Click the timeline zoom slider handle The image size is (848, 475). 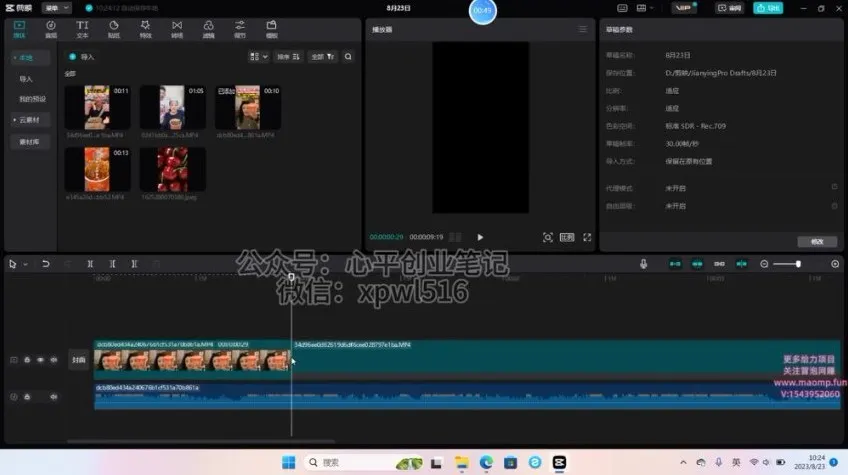pyautogui.click(x=798, y=264)
